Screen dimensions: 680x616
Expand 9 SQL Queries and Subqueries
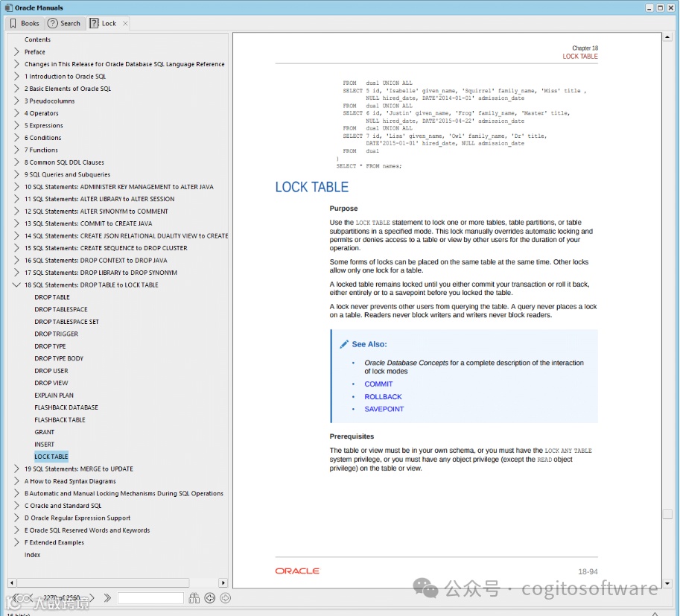coord(16,174)
